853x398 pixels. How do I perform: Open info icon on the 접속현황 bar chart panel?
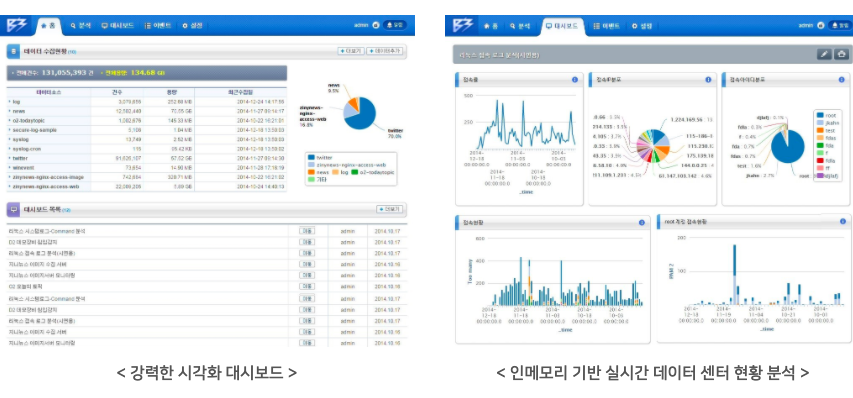642,222
